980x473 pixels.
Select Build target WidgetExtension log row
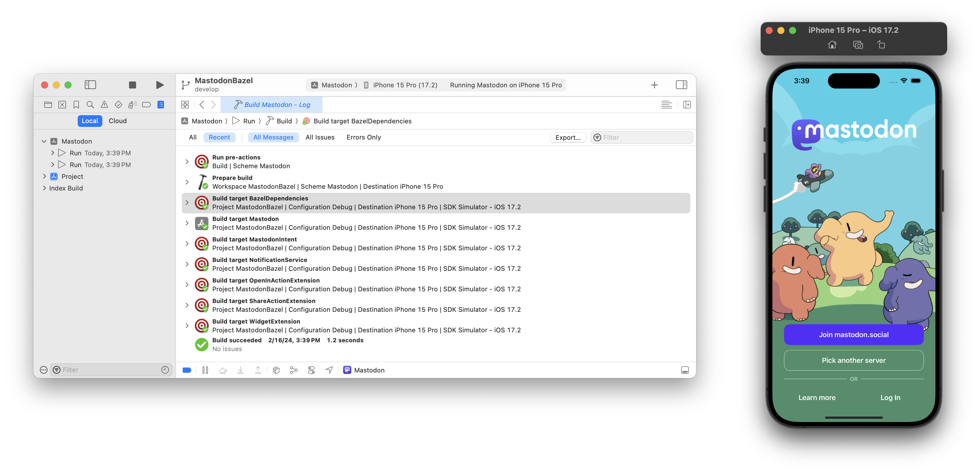[x=436, y=326]
